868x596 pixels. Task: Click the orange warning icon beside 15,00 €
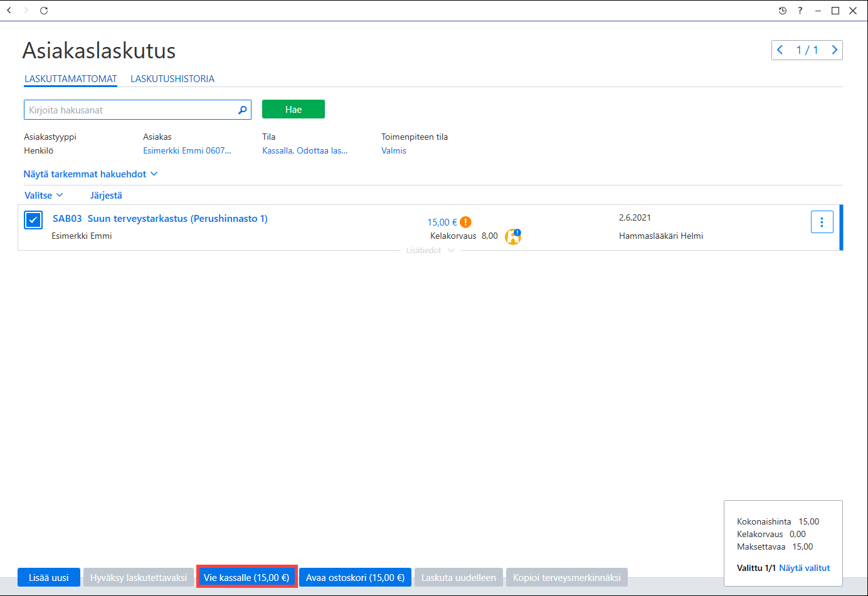pos(465,222)
